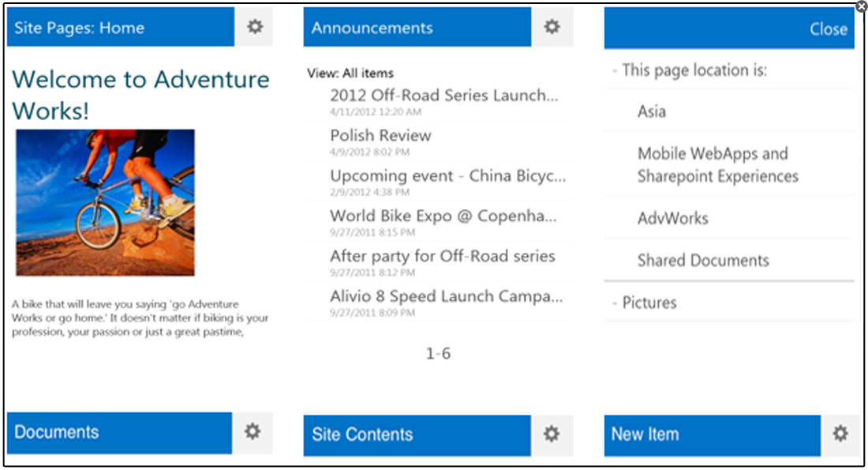
Task: Open settings gear beside Announcements header
Action: 552,27
